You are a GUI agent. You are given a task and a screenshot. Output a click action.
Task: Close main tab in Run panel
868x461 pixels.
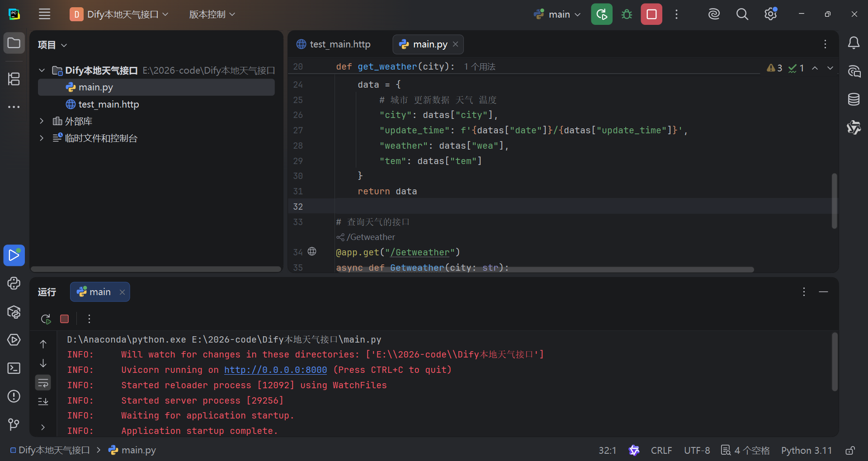pyautogui.click(x=122, y=292)
